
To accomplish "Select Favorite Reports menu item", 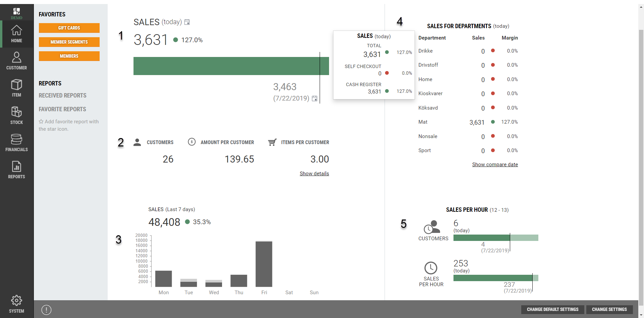I will click(62, 109).
